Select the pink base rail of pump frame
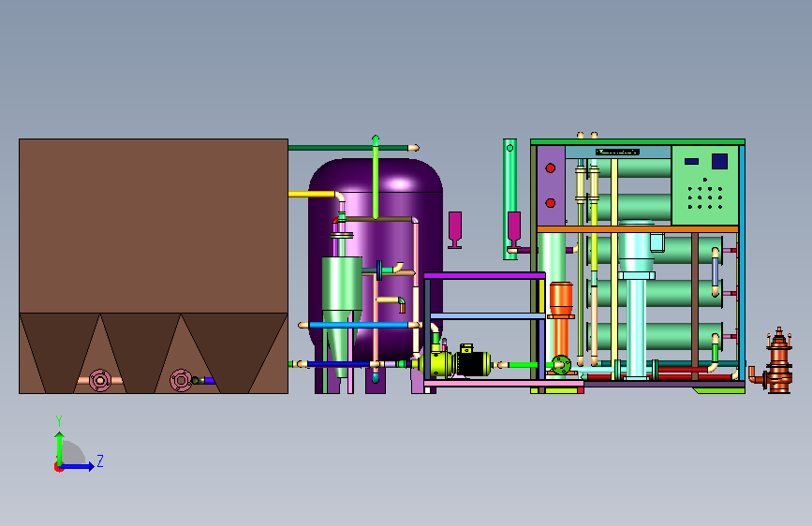Screen dimensions: 812x526 tap(503, 384)
